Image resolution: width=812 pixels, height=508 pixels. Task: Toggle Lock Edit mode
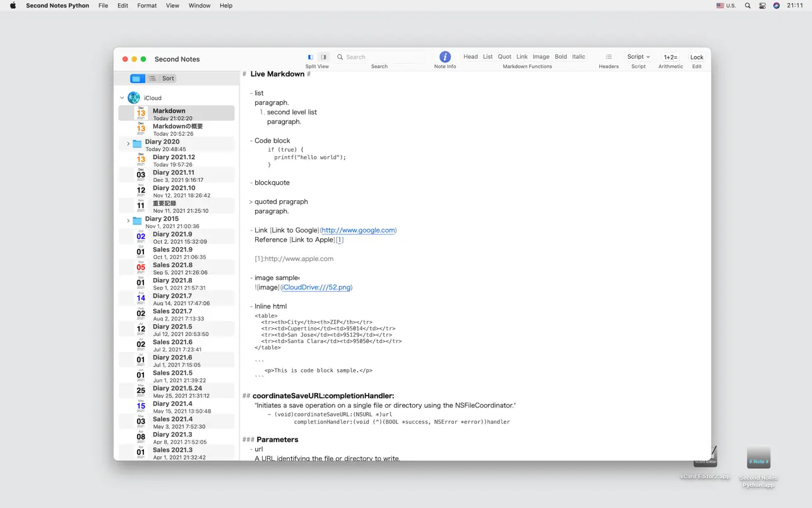click(x=696, y=57)
